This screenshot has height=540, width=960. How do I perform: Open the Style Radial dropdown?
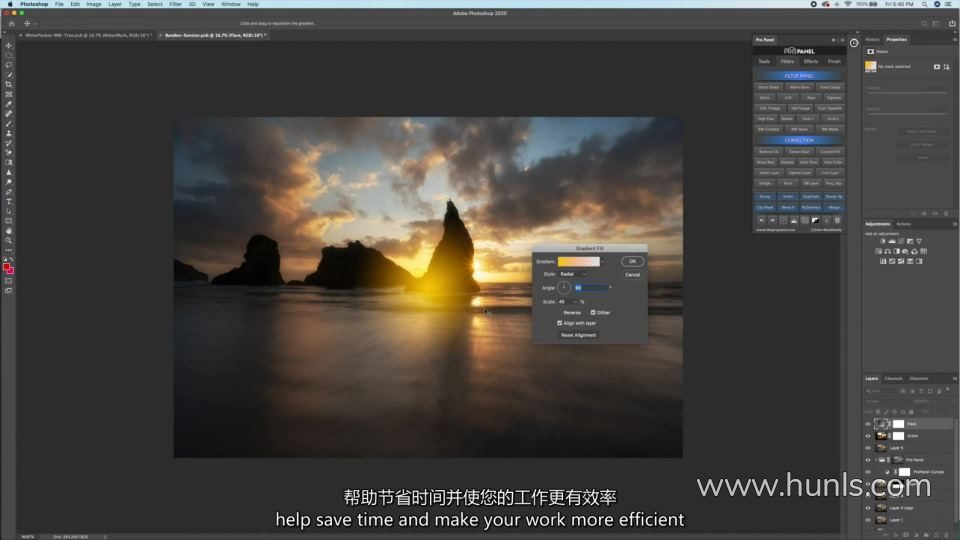pos(573,274)
